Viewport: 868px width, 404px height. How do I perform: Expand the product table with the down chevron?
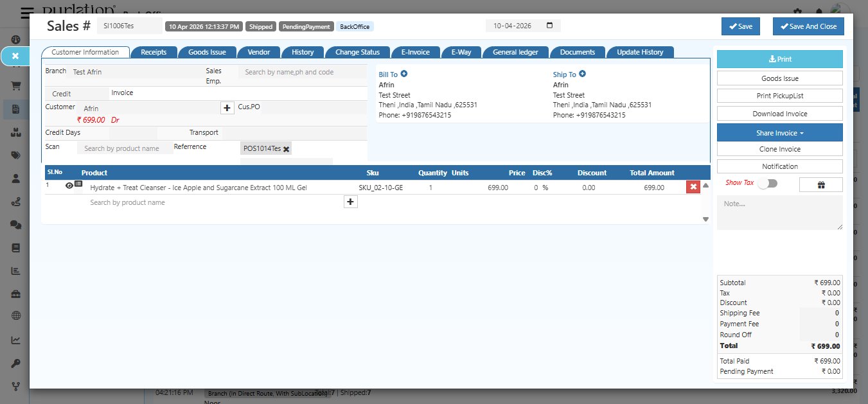(x=705, y=219)
